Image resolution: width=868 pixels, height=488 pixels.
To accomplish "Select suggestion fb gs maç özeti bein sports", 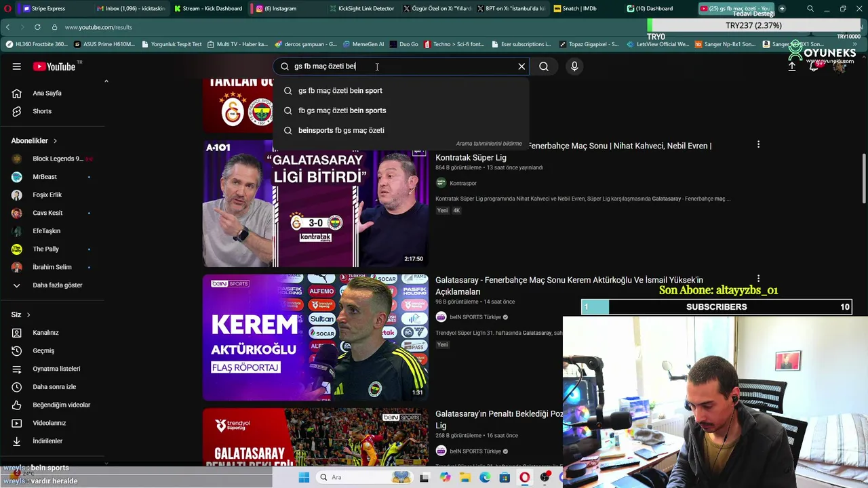I will pyautogui.click(x=400, y=110).
